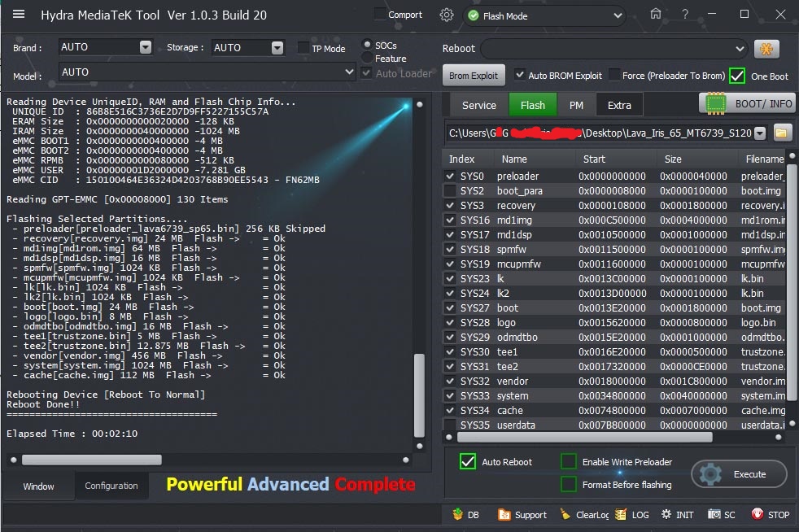Check the userdata partition checkbox
Image resolution: width=799 pixels, height=532 pixels.
(450, 425)
